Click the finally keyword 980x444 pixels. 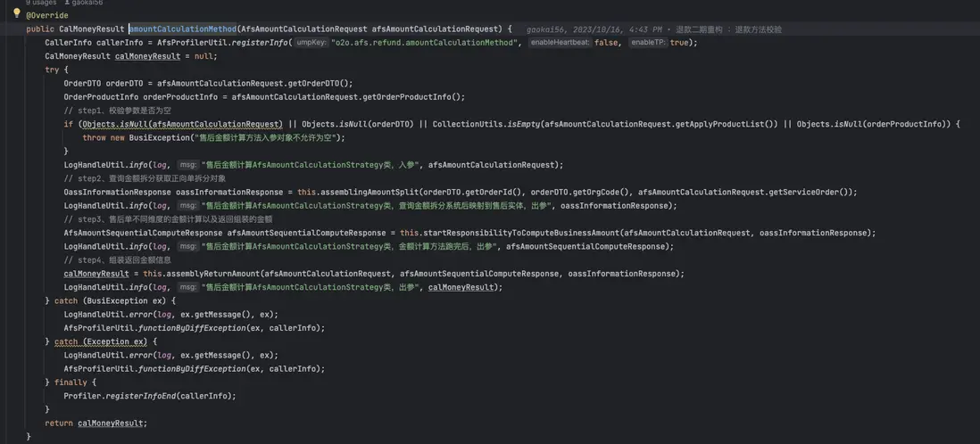pyautogui.click(x=71, y=382)
